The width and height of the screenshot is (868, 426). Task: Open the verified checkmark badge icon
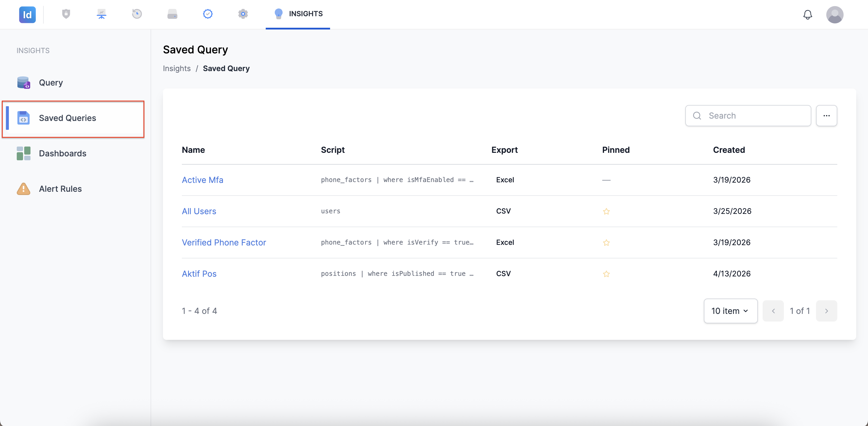tap(208, 14)
